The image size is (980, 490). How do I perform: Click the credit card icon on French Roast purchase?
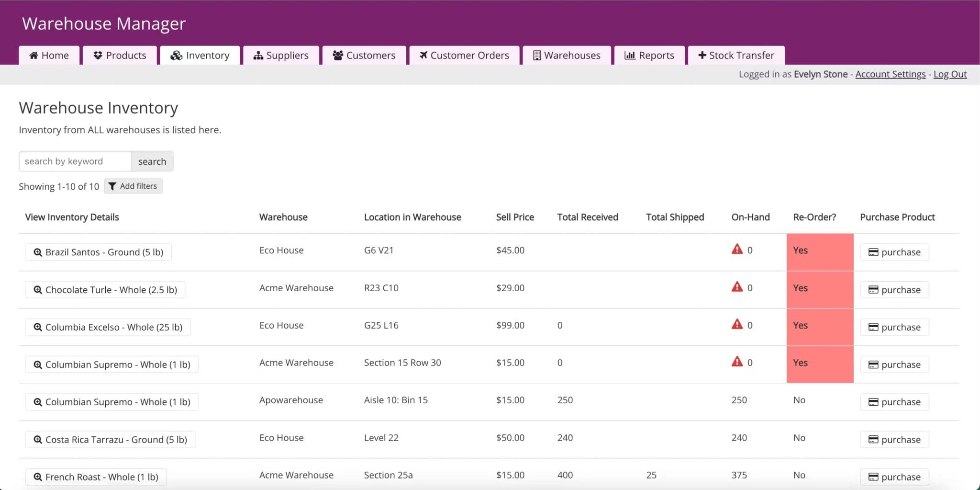click(x=874, y=477)
